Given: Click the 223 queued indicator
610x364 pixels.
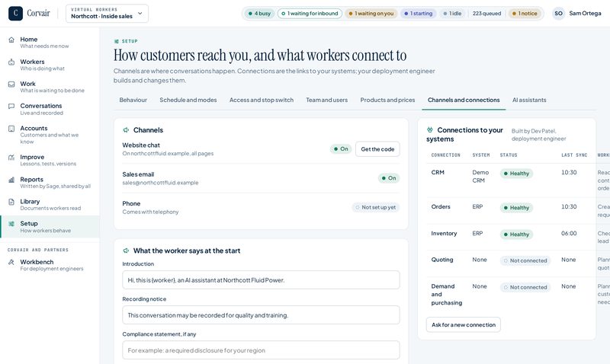Looking at the screenshot, I should [x=486, y=13].
